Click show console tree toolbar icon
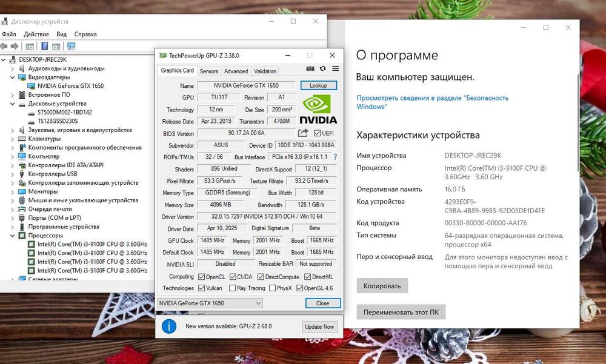The width and height of the screenshot is (606, 364). tap(30, 47)
